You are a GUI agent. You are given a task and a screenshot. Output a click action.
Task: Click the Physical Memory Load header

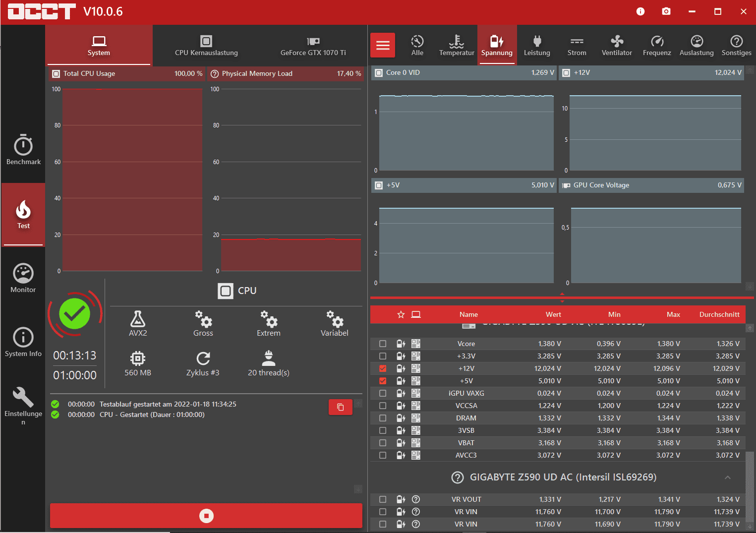(286, 73)
